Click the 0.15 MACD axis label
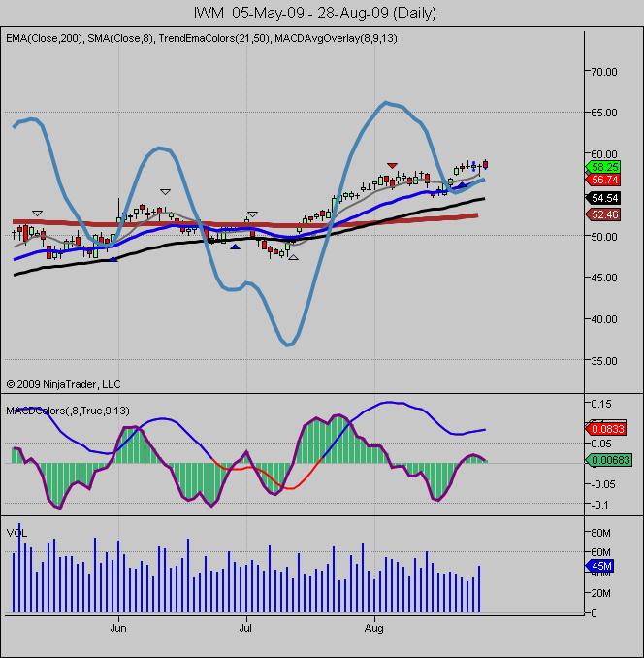The image size is (644, 658). (x=600, y=404)
